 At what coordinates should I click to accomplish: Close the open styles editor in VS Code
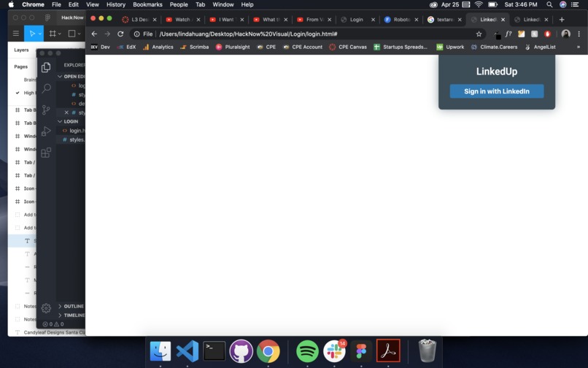66,112
